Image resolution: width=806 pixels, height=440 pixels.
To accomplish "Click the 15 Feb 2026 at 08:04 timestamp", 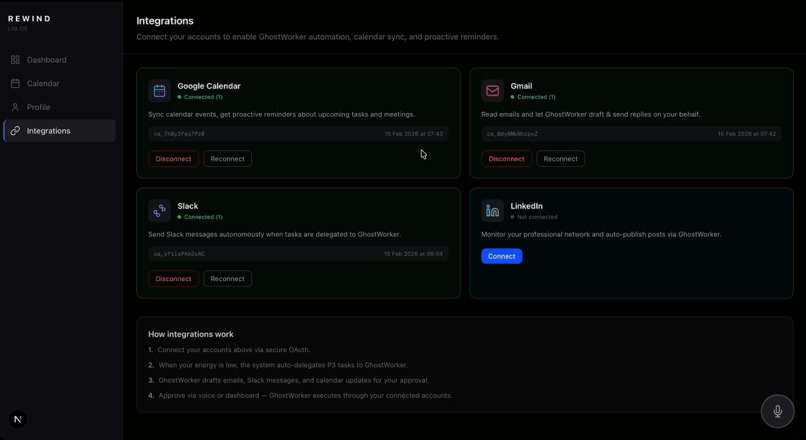I will pos(413,254).
